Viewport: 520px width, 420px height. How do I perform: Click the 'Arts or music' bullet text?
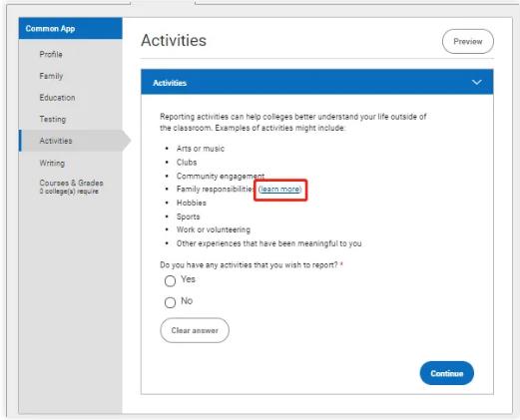click(201, 149)
